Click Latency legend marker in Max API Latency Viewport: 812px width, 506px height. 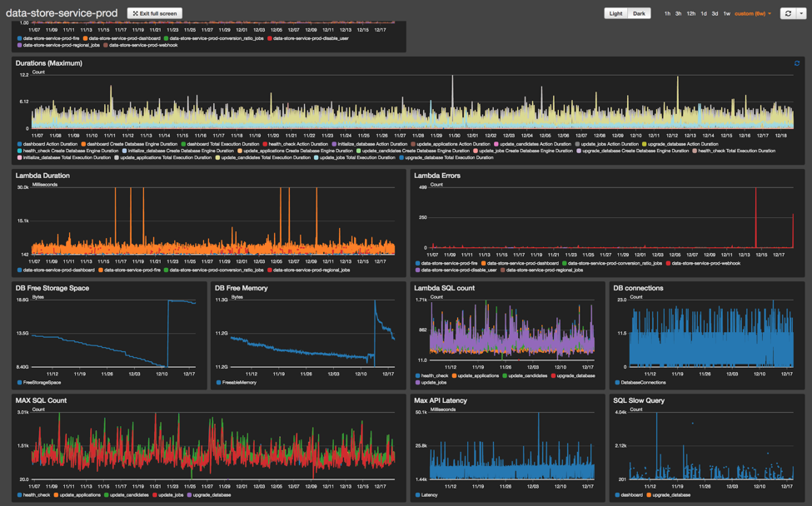(418, 495)
